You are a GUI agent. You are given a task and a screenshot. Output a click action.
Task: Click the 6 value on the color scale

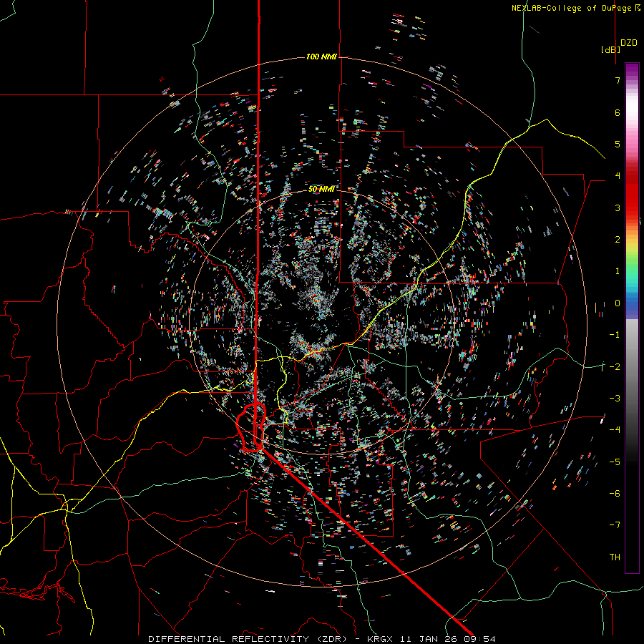618,112
